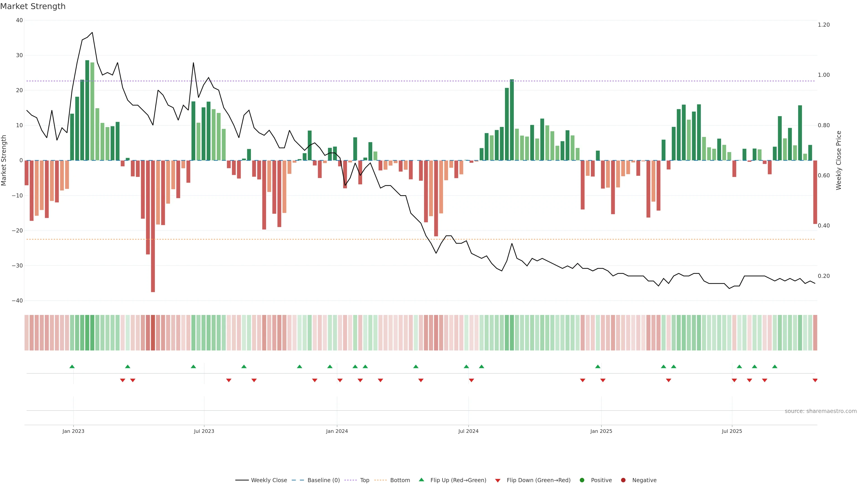Click the dark red Negative circle legend icon
Viewport: 868px width, 488px height.
click(x=623, y=480)
